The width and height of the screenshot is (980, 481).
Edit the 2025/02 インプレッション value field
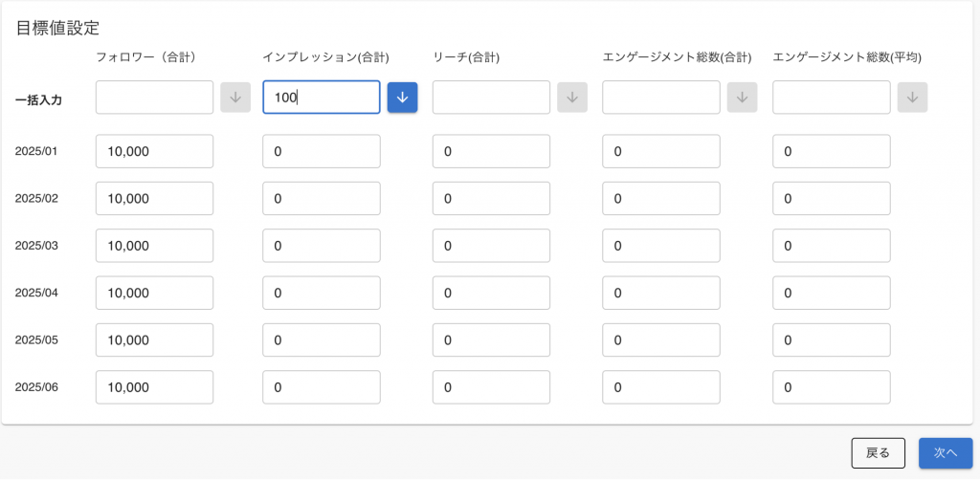(x=322, y=199)
